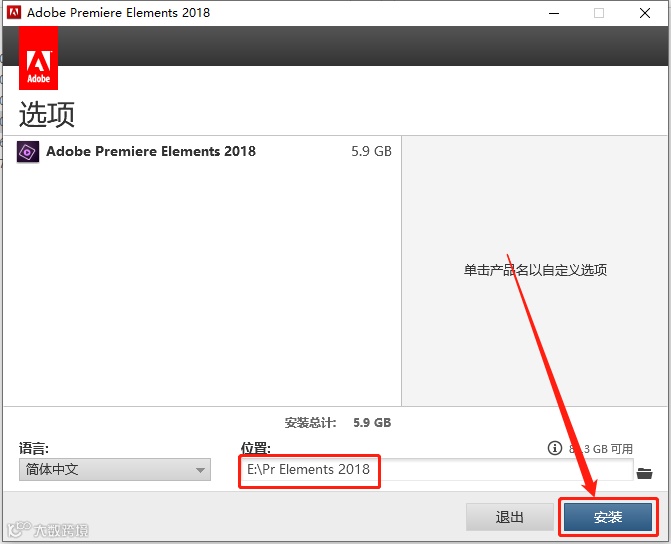Screen dimensions: 671x544
Task: Click the 位置 label
Action: (x=255, y=448)
